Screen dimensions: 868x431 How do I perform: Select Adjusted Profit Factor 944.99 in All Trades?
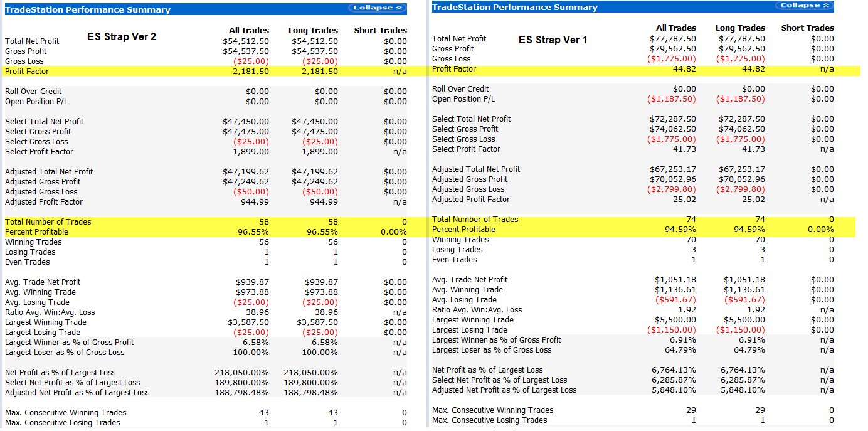pyautogui.click(x=255, y=201)
